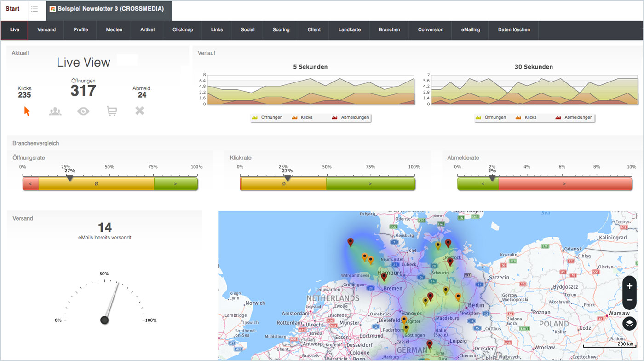Open the Landkarte section
The height and width of the screenshot is (361, 644).
pyautogui.click(x=350, y=30)
